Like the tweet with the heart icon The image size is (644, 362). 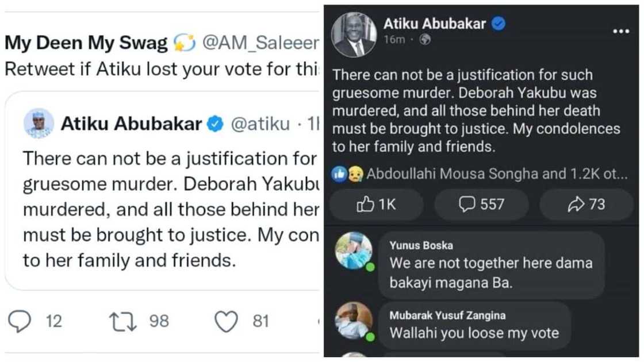pos(226,321)
